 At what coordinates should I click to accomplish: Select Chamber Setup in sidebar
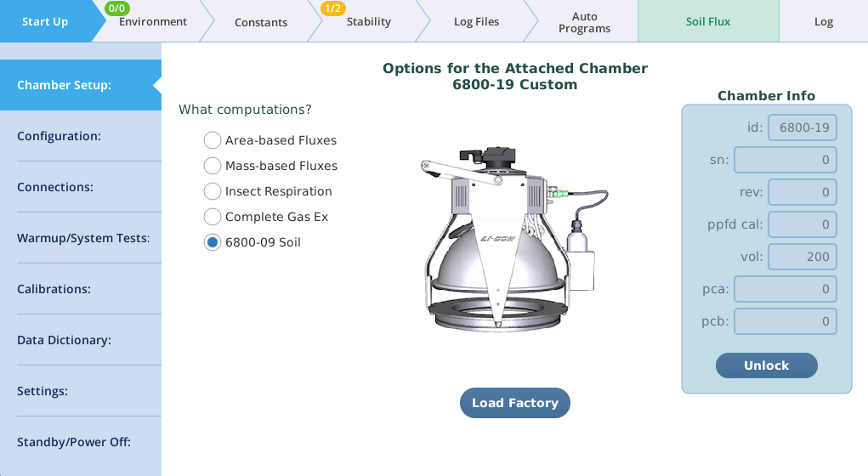(x=81, y=85)
